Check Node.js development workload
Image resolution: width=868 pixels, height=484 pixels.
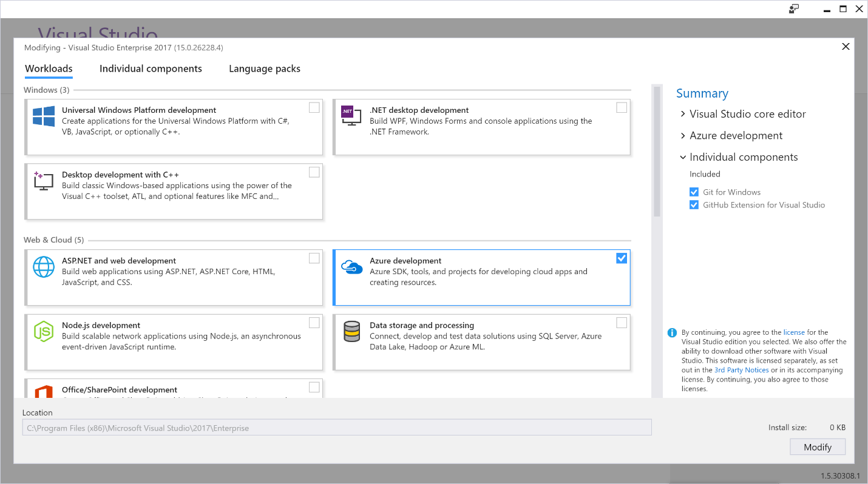(314, 323)
